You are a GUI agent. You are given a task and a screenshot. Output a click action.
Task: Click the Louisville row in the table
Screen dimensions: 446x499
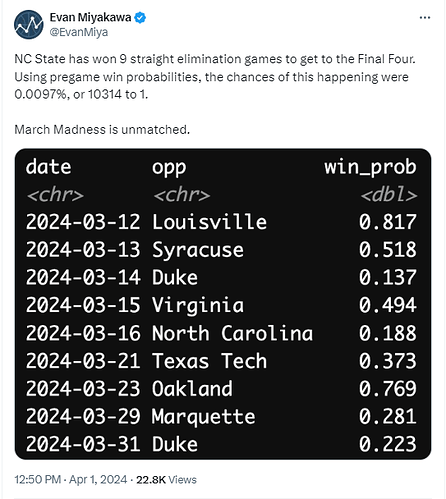click(221, 222)
